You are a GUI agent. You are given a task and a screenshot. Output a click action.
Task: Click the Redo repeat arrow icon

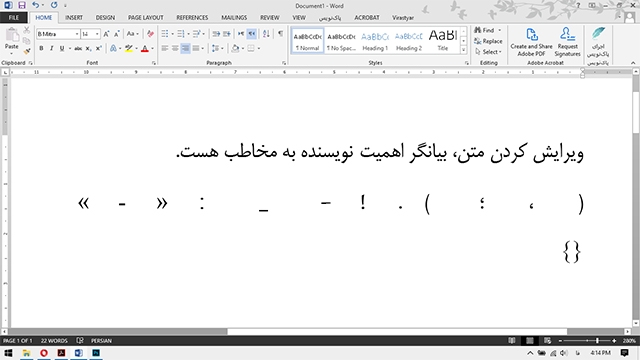tap(54, 5)
